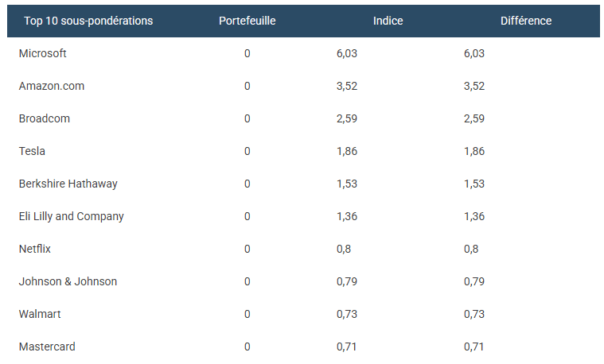The width and height of the screenshot is (604, 364).
Task: Click the Indice column header
Action: (x=388, y=21)
